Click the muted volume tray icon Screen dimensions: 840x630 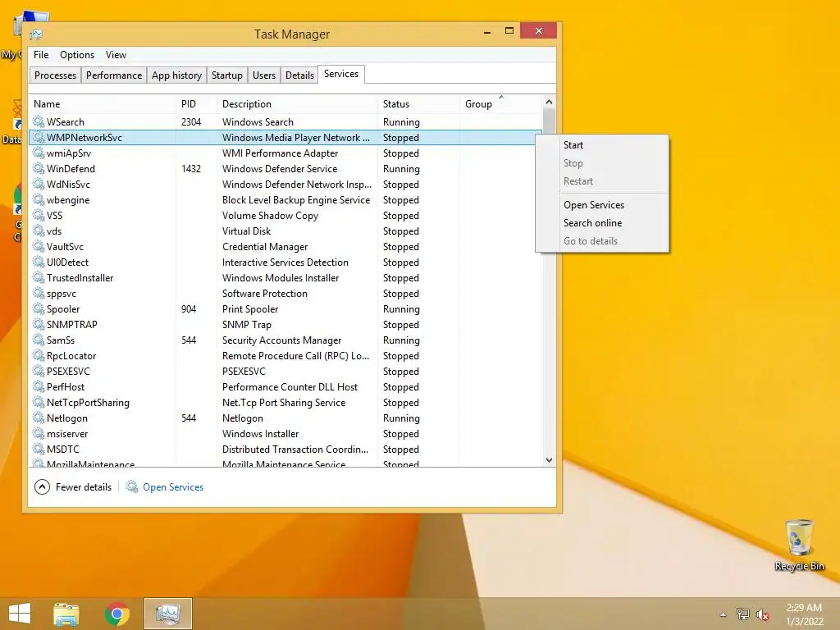[763, 614]
